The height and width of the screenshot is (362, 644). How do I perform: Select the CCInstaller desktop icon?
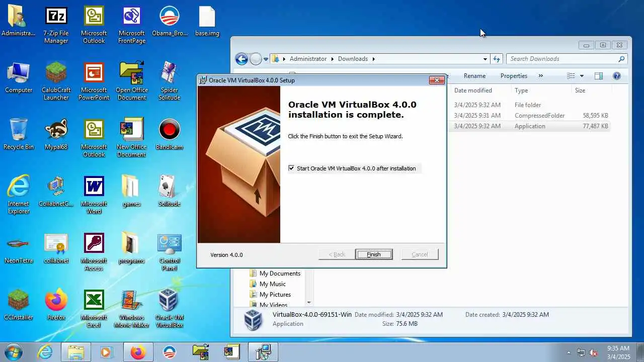[19, 306]
